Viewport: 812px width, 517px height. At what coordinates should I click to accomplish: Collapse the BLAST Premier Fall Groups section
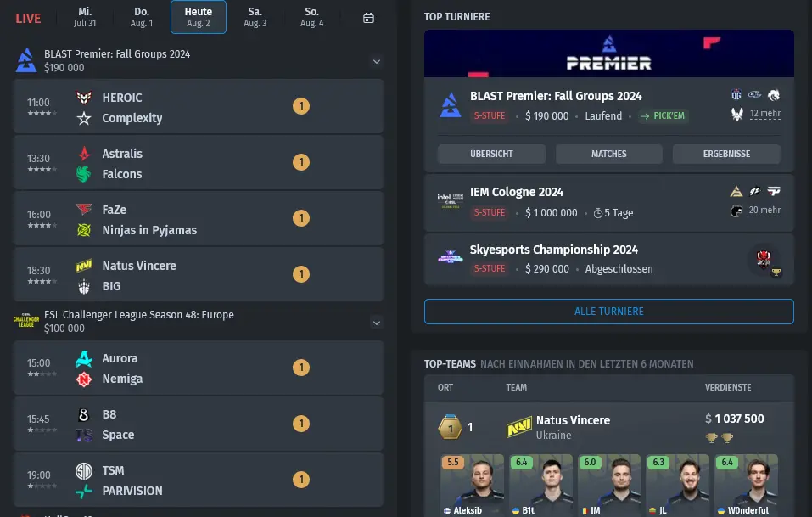(x=377, y=61)
